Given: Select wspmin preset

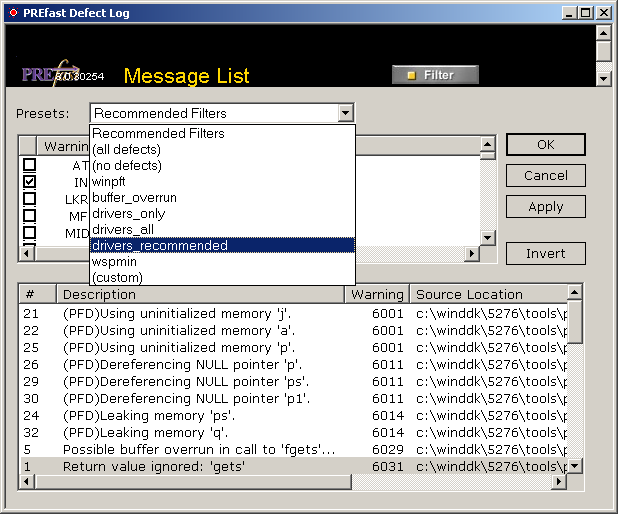Looking at the screenshot, I should 222,262.
